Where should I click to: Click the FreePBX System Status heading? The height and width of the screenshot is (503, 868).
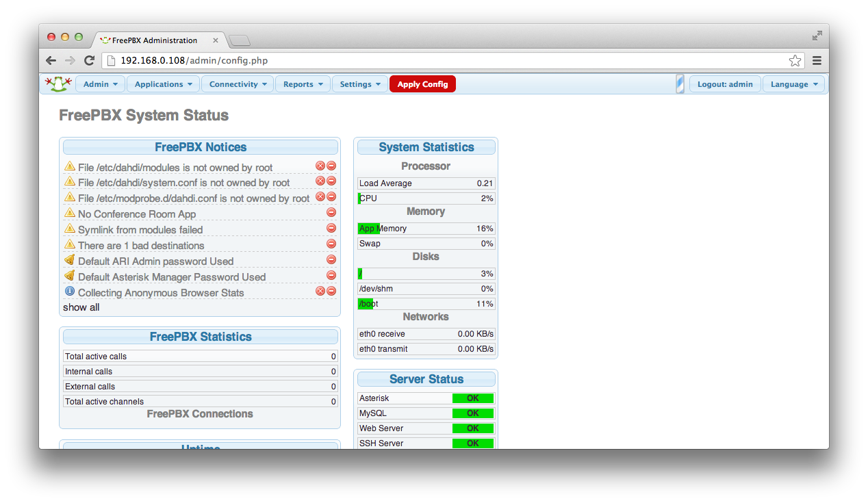[x=144, y=115]
